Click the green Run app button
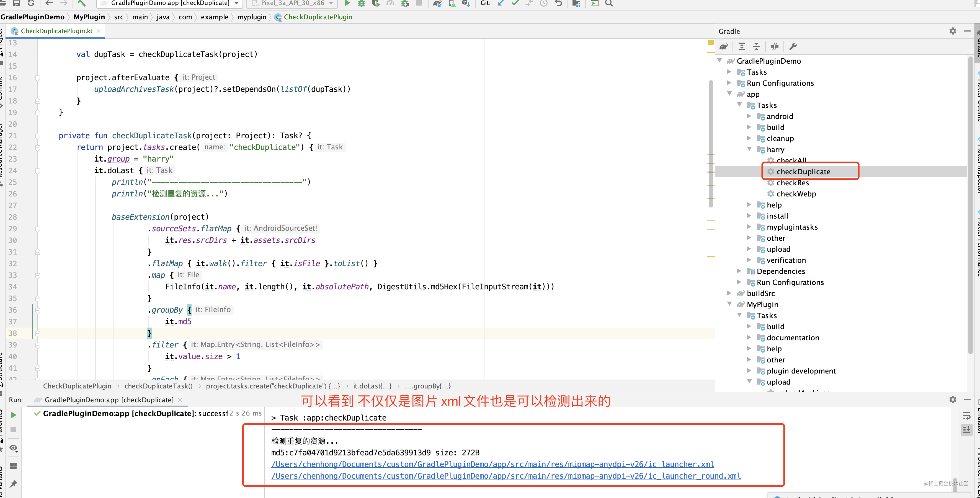The height and width of the screenshot is (498, 980). tap(347, 3)
